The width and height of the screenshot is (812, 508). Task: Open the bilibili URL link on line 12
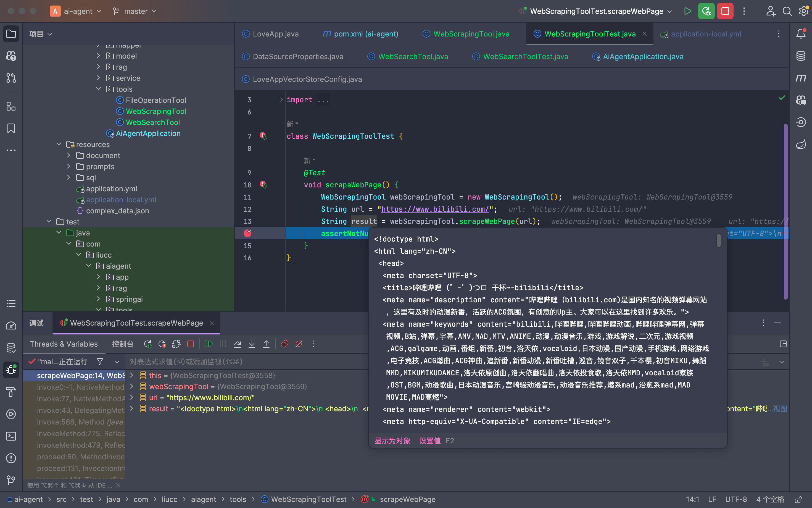click(x=435, y=209)
